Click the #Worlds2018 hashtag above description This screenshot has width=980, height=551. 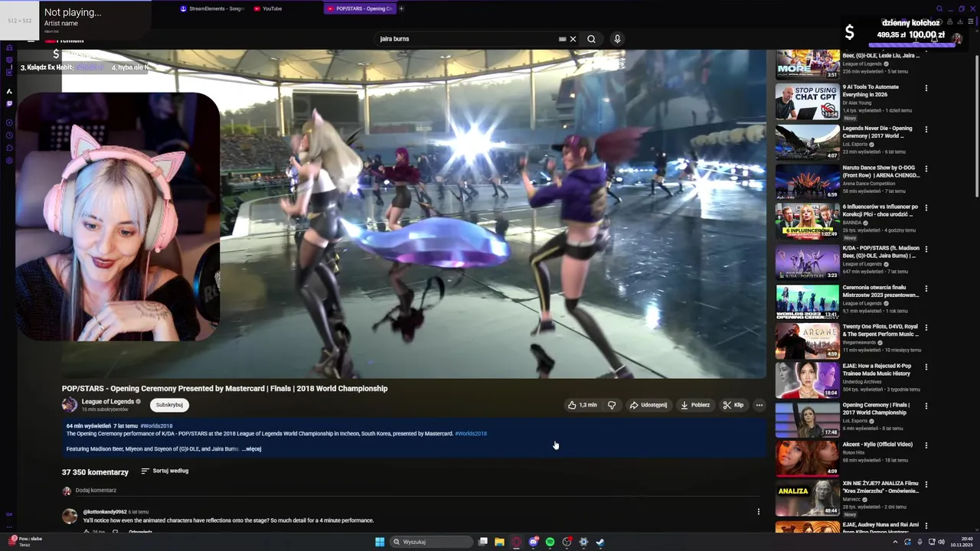(x=156, y=425)
